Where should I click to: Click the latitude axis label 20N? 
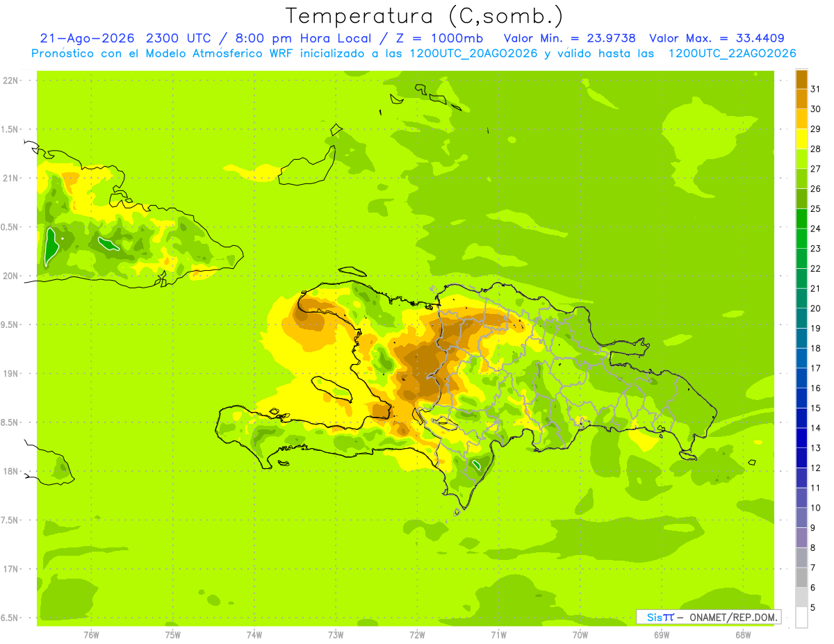coord(11,276)
